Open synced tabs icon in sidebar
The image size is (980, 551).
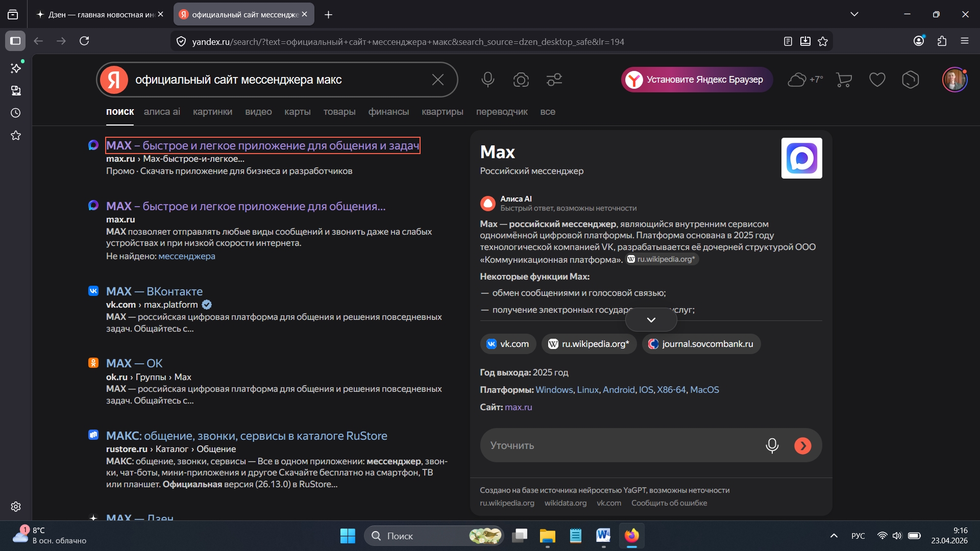click(x=16, y=91)
